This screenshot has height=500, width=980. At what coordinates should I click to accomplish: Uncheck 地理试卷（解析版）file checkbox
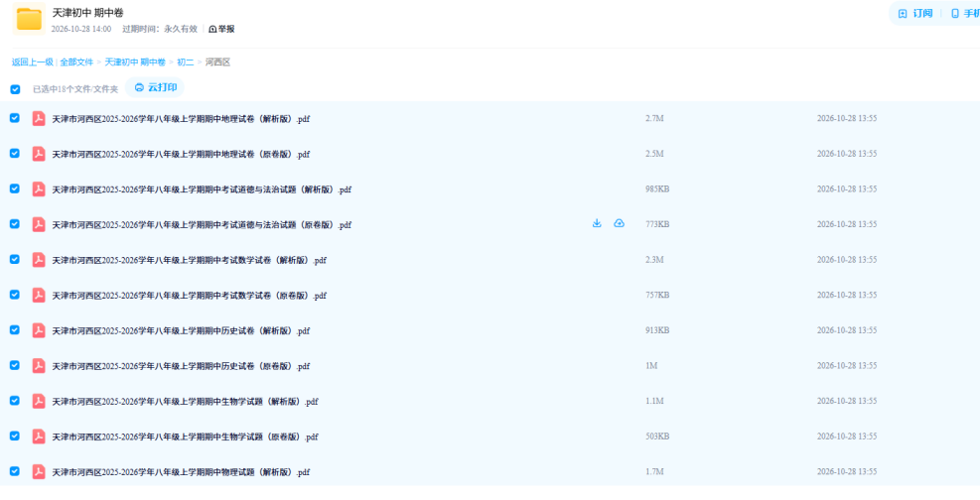[14, 118]
